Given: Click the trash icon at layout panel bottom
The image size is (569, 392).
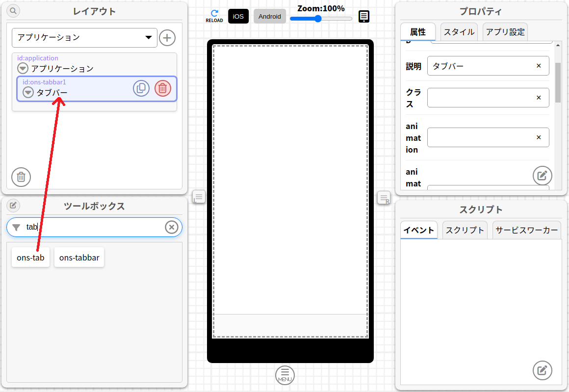Looking at the screenshot, I should [x=21, y=177].
